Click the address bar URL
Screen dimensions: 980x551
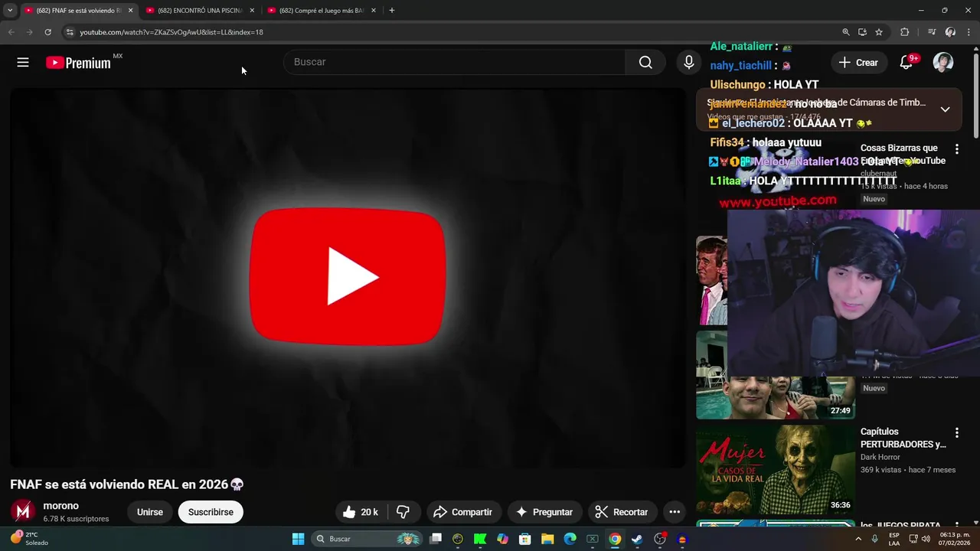pyautogui.click(x=171, y=32)
